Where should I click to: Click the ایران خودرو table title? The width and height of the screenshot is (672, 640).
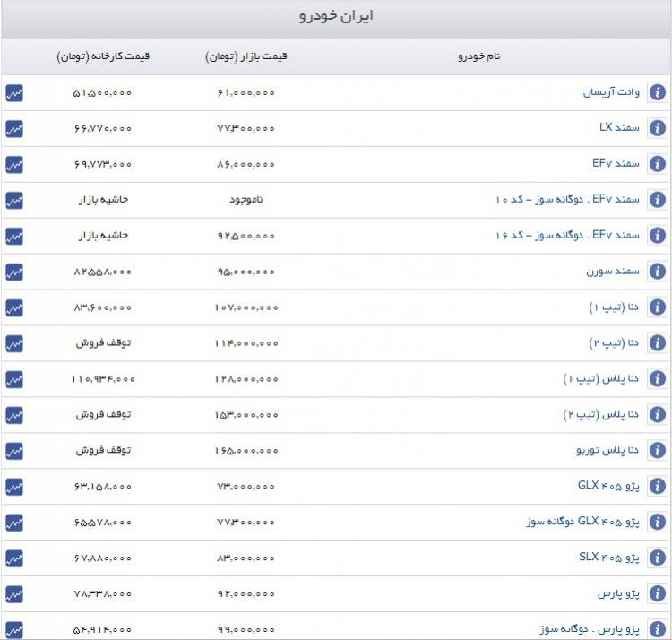click(336, 17)
